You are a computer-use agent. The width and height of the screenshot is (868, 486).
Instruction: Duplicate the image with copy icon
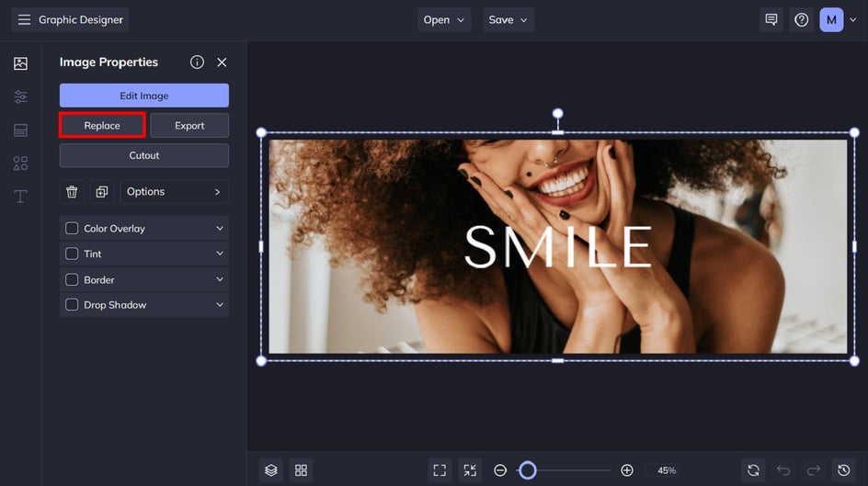click(102, 192)
